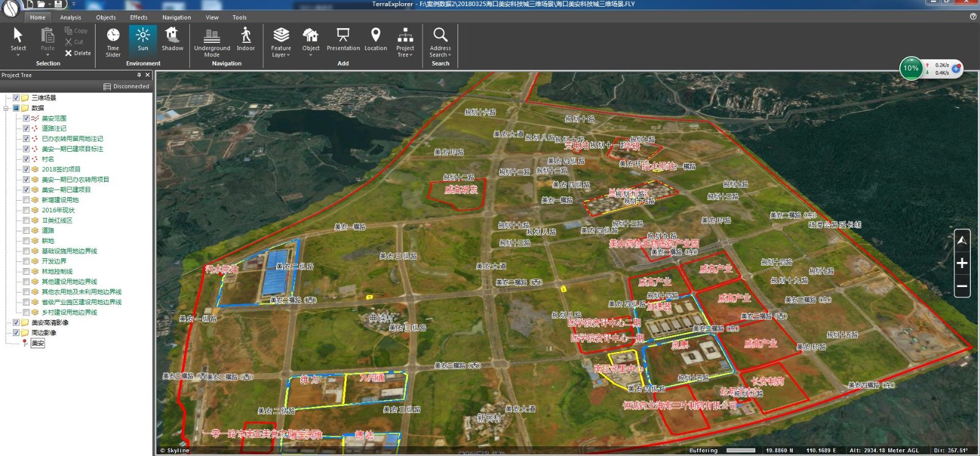Click the Buffering progress bar in status bar
Screen dimensions: 980x456
click(741, 450)
